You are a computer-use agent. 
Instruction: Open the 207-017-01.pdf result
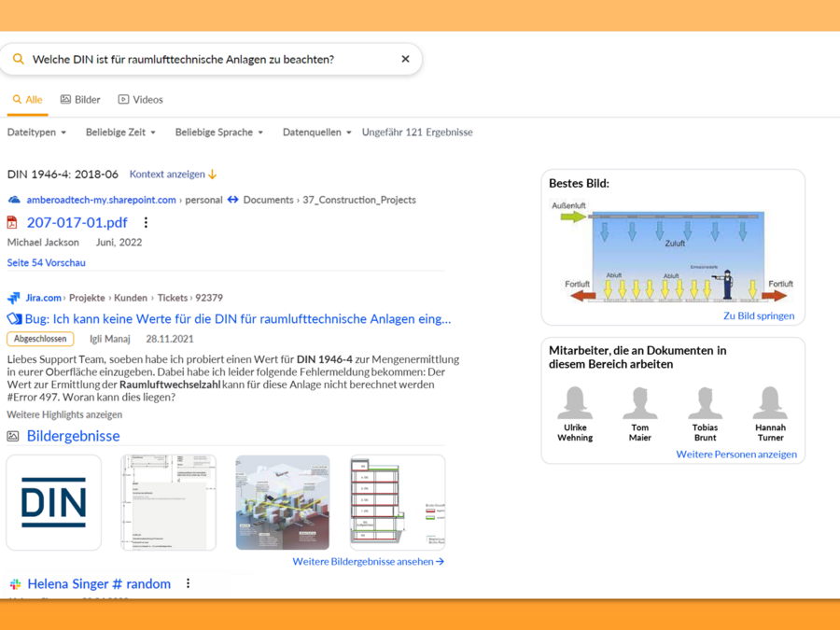click(77, 222)
